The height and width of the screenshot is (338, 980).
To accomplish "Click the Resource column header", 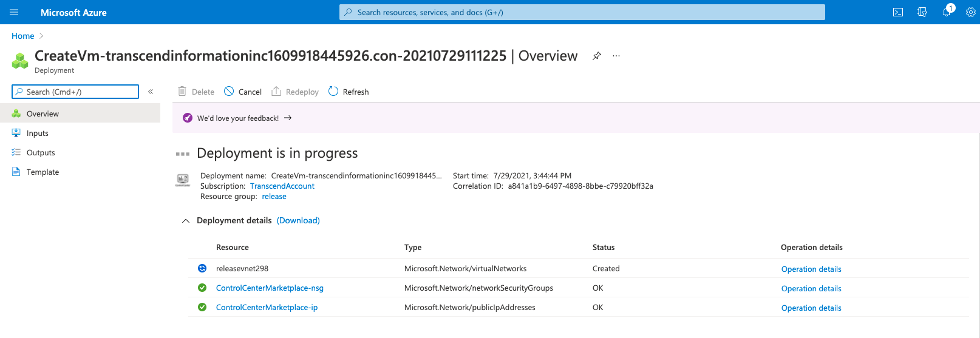I will (233, 247).
